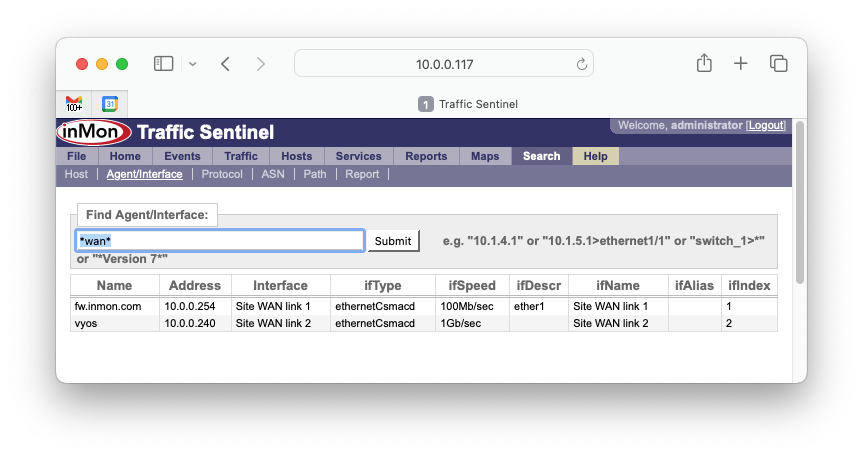Click the ifName column header

(618, 286)
